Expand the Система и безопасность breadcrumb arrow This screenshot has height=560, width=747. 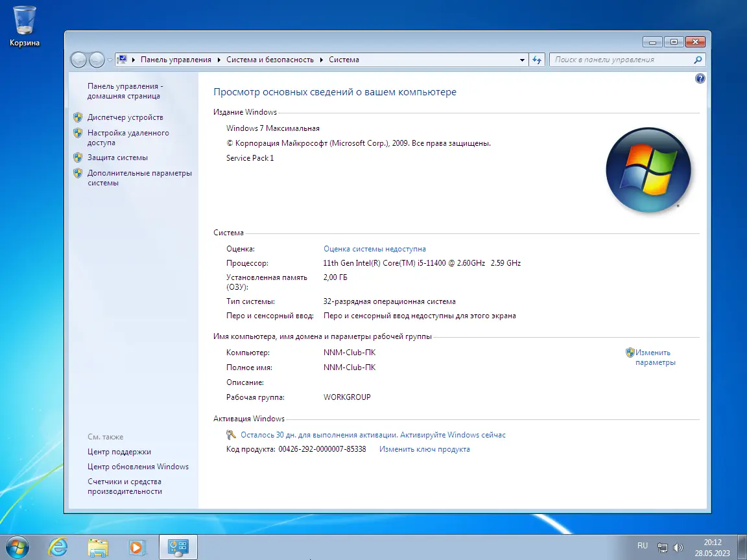tap(320, 59)
